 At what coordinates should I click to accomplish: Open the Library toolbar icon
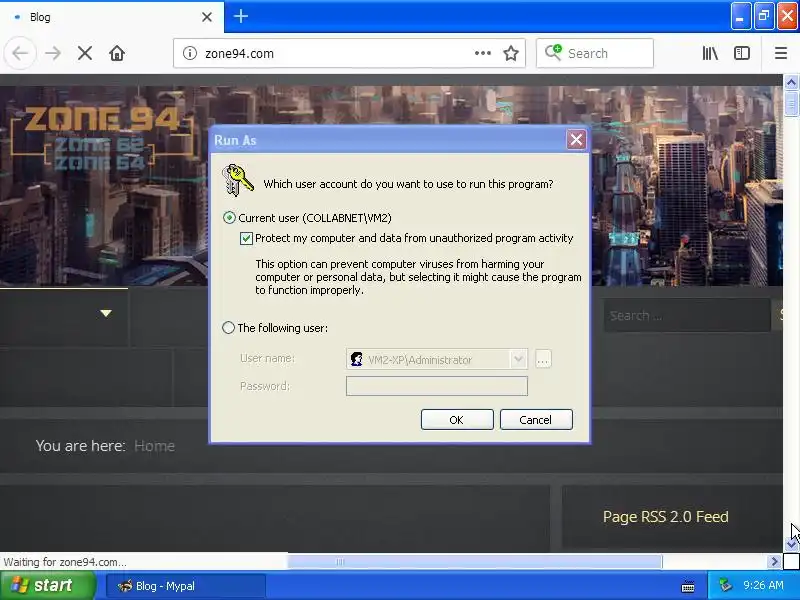click(710, 53)
